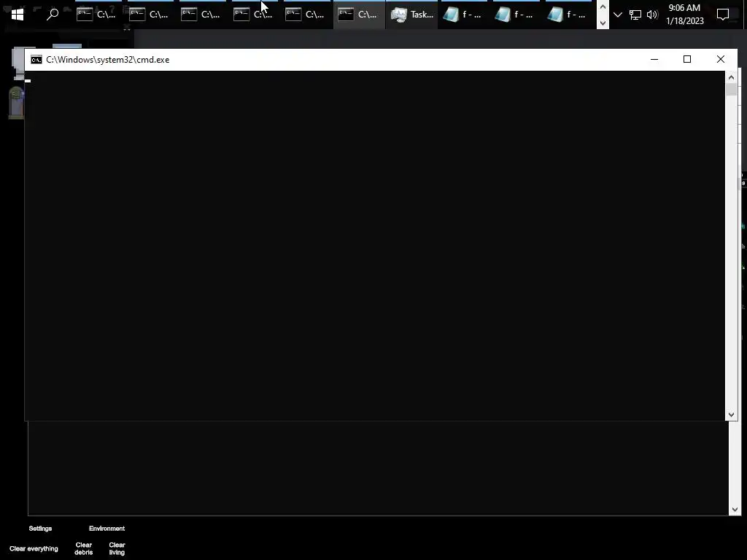Open the Environment menu in the game
Viewport: 747px width, 560px height.
click(x=107, y=529)
